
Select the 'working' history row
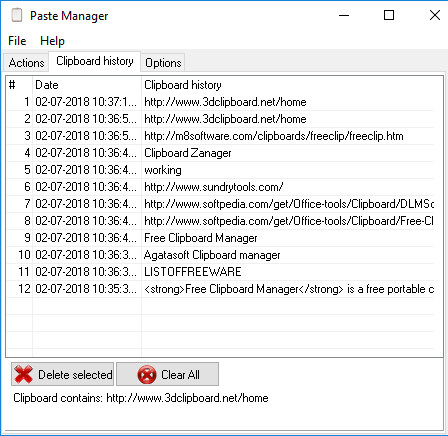[220, 170]
